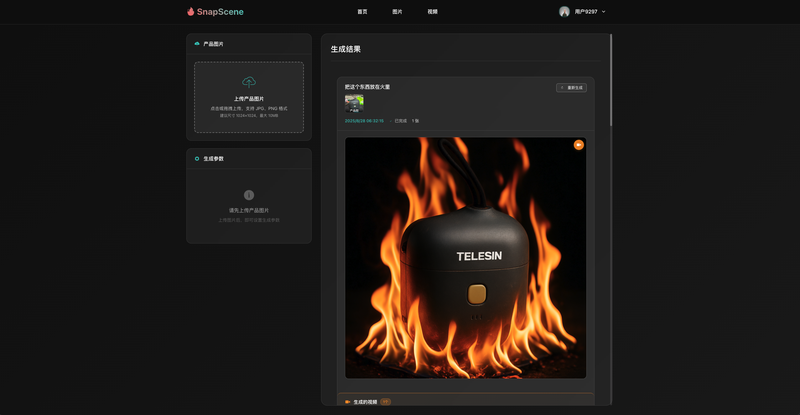Click the orange video icon on generated image
The height and width of the screenshot is (415, 800).
(x=579, y=145)
